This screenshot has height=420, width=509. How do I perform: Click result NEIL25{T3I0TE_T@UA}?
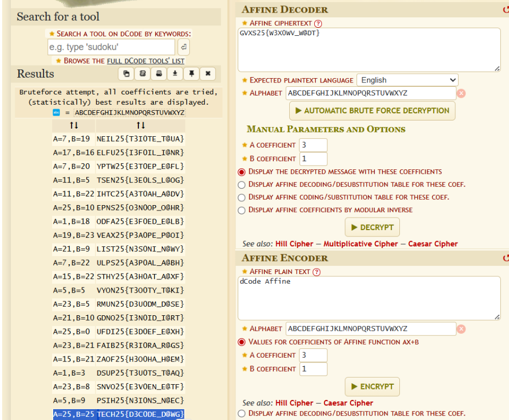click(140, 139)
